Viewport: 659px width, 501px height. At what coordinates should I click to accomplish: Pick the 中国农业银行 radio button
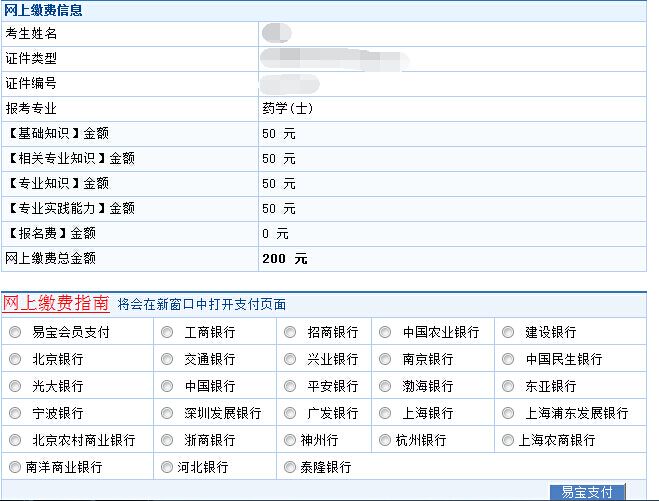386,332
